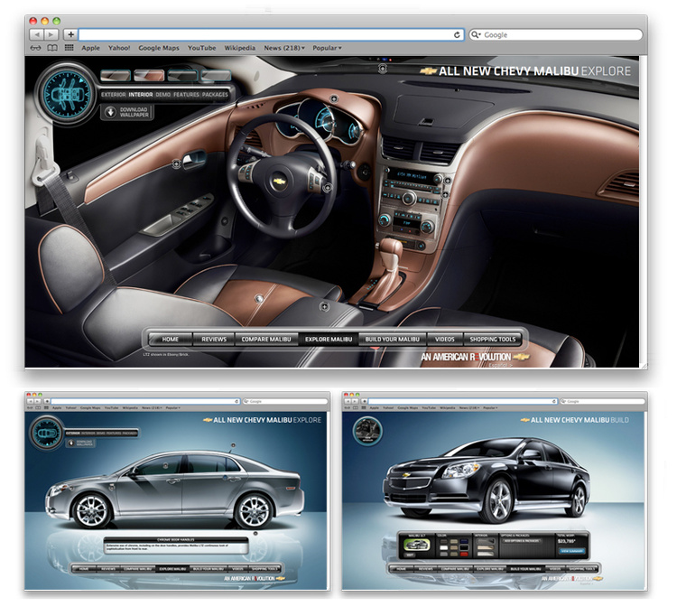Click the Download Wallpaper button in top window
This screenshot has height=616, width=677.
[128, 112]
